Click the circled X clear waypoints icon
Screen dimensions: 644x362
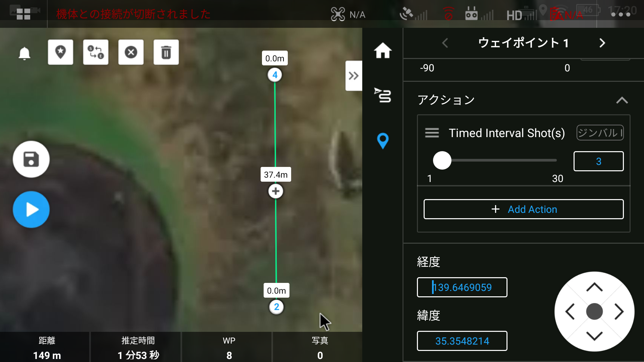[x=131, y=52]
